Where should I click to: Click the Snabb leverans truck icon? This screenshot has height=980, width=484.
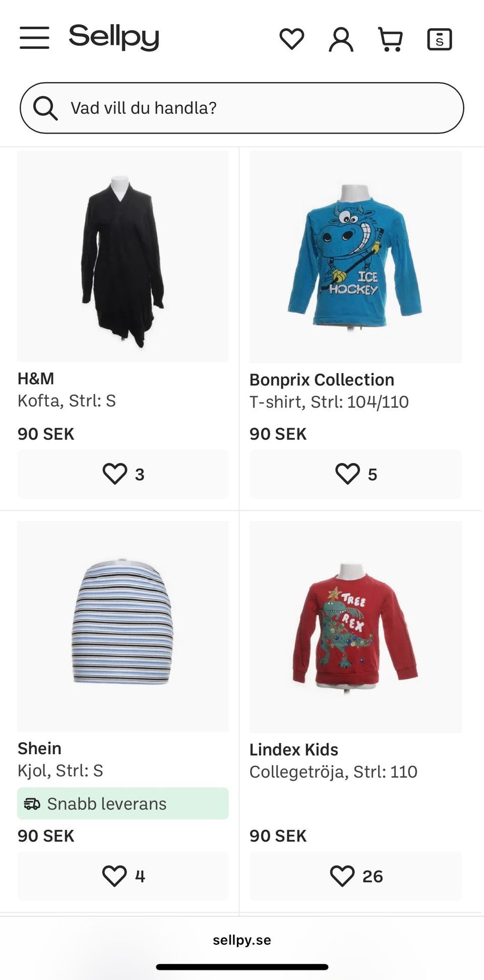point(32,804)
